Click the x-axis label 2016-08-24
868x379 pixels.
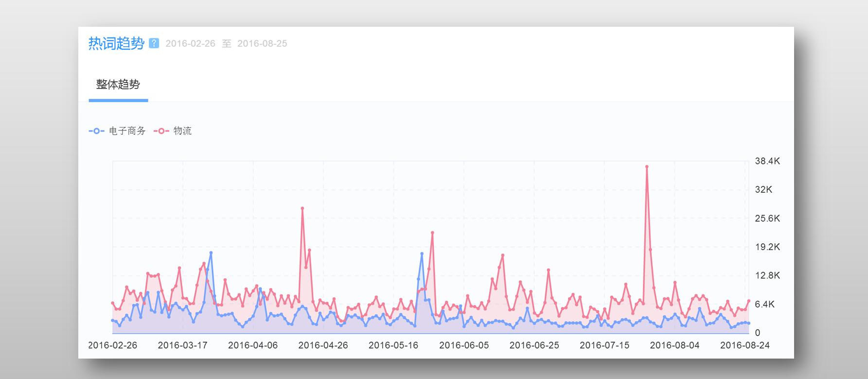[745, 345]
